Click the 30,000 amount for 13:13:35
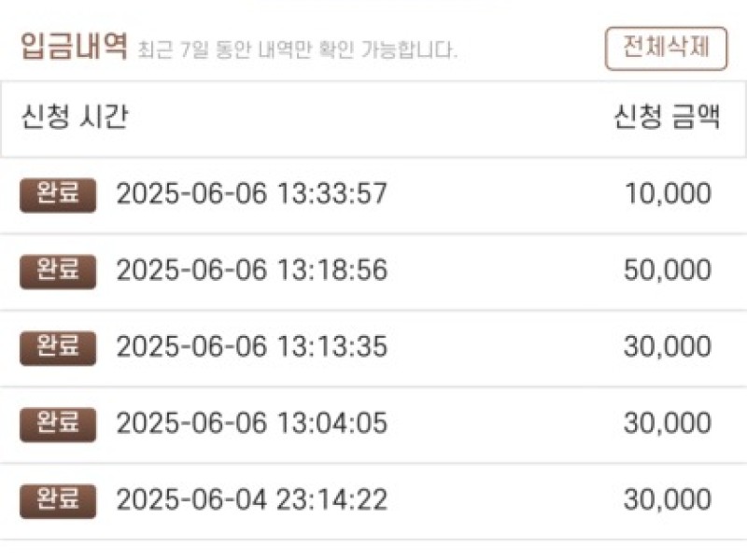The height and width of the screenshot is (560, 747). tap(668, 346)
